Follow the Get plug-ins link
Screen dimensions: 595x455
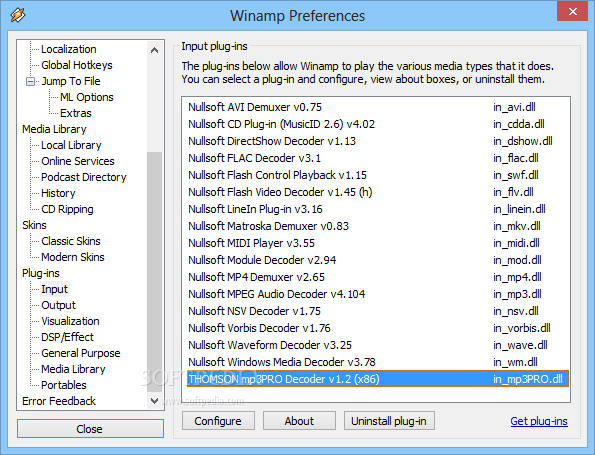tap(539, 421)
